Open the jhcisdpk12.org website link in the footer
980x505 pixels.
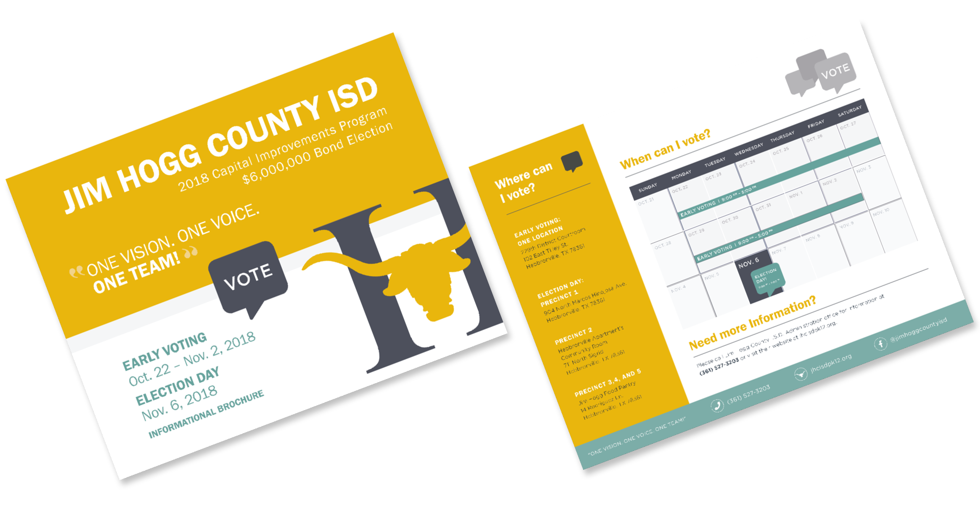pos(831,365)
